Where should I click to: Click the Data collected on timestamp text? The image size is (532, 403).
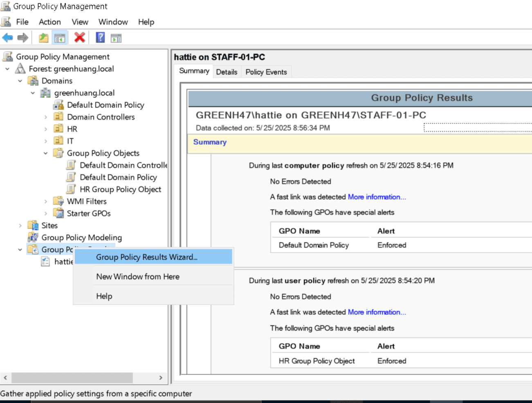click(x=263, y=128)
